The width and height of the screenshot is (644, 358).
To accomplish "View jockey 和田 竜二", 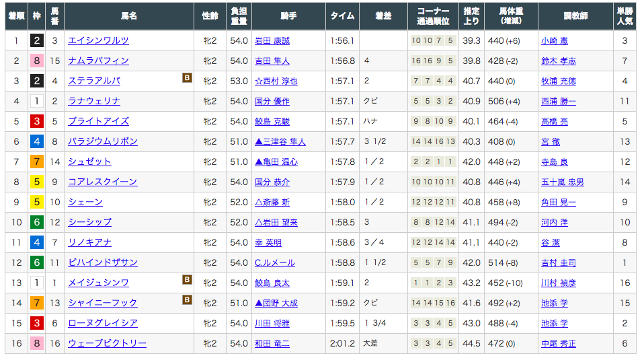I will (x=272, y=343).
